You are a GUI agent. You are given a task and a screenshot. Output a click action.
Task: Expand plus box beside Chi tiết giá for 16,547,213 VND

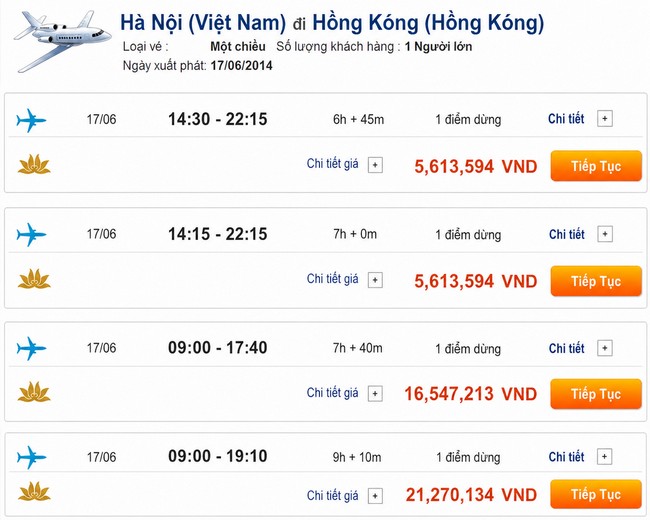(375, 394)
